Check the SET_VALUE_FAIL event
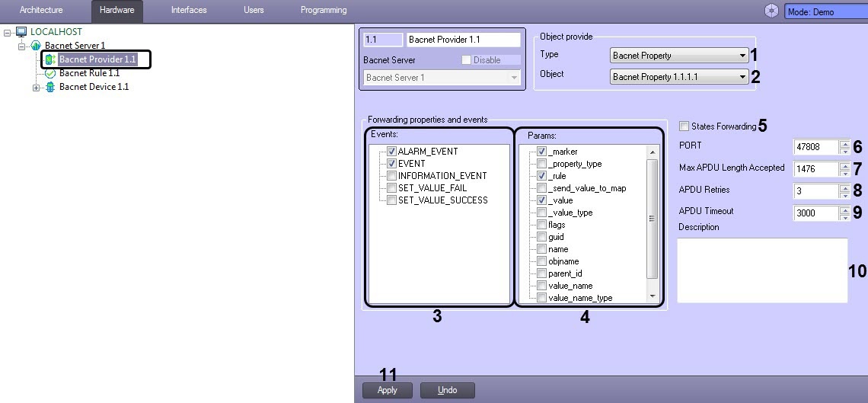868x403 pixels. pyautogui.click(x=392, y=187)
